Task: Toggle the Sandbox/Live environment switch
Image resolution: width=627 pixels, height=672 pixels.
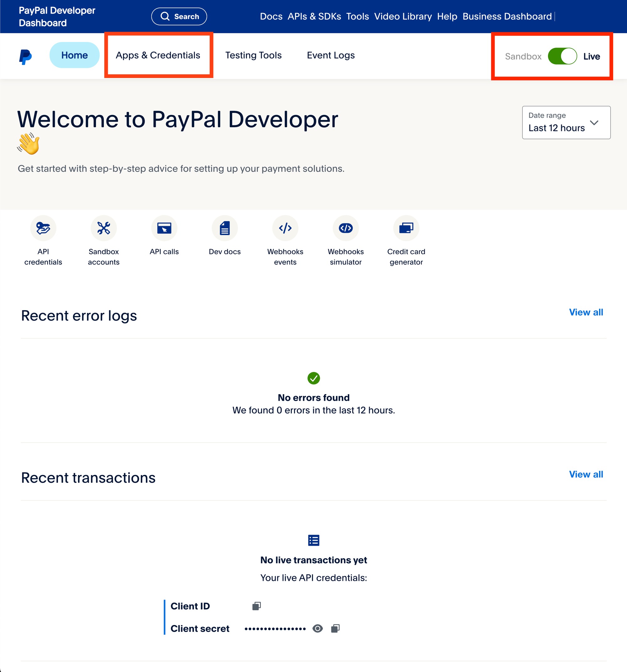Action: (562, 56)
